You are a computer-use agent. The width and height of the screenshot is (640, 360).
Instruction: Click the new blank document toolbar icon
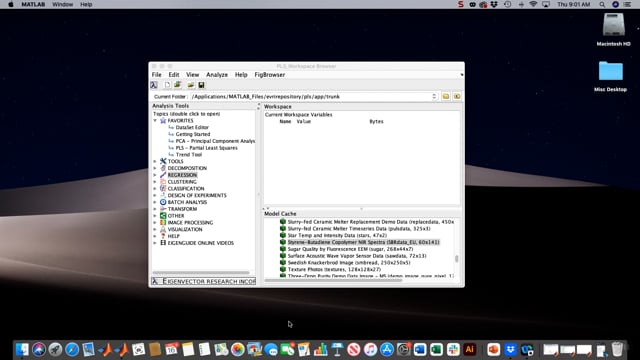(167, 85)
